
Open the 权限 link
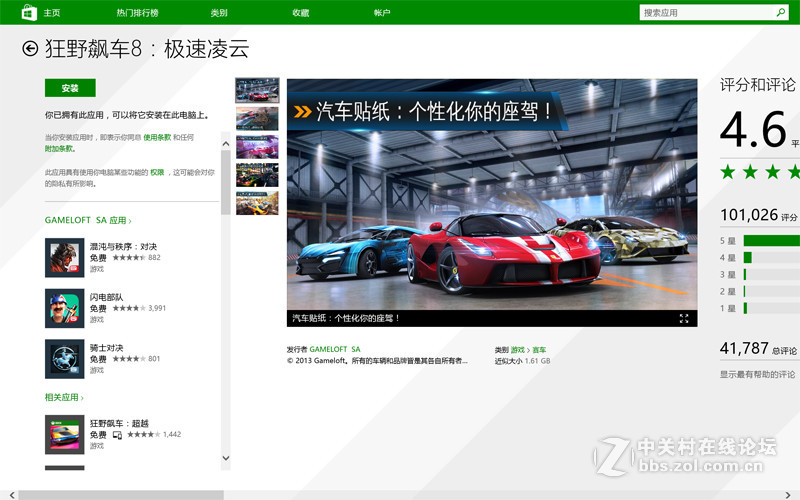pos(157,172)
